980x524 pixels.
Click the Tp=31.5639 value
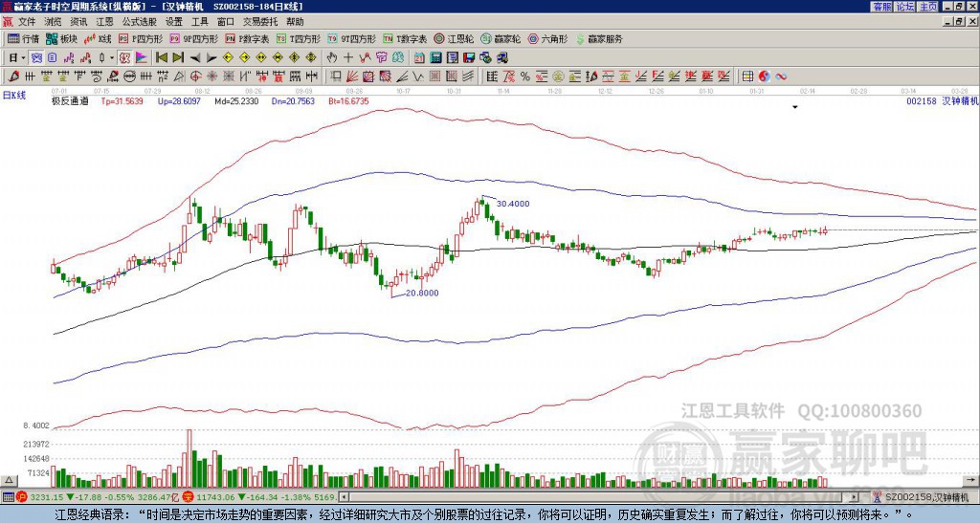pos(122,101)
